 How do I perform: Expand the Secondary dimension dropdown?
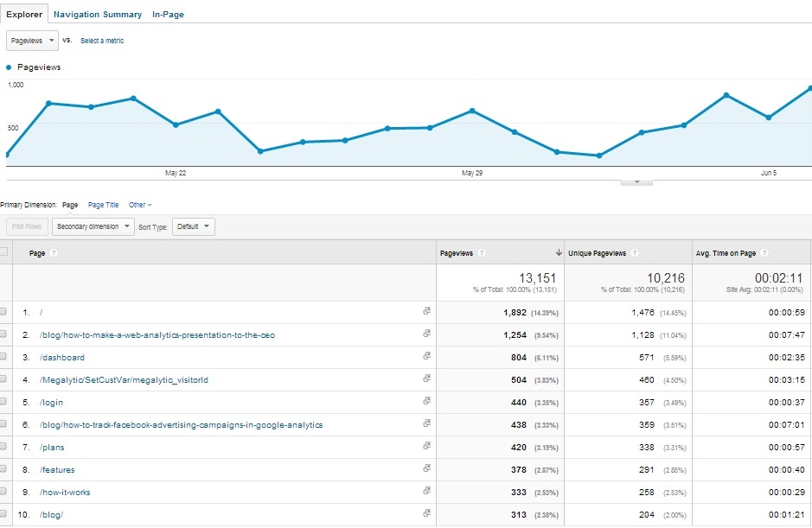coord(93,226)
